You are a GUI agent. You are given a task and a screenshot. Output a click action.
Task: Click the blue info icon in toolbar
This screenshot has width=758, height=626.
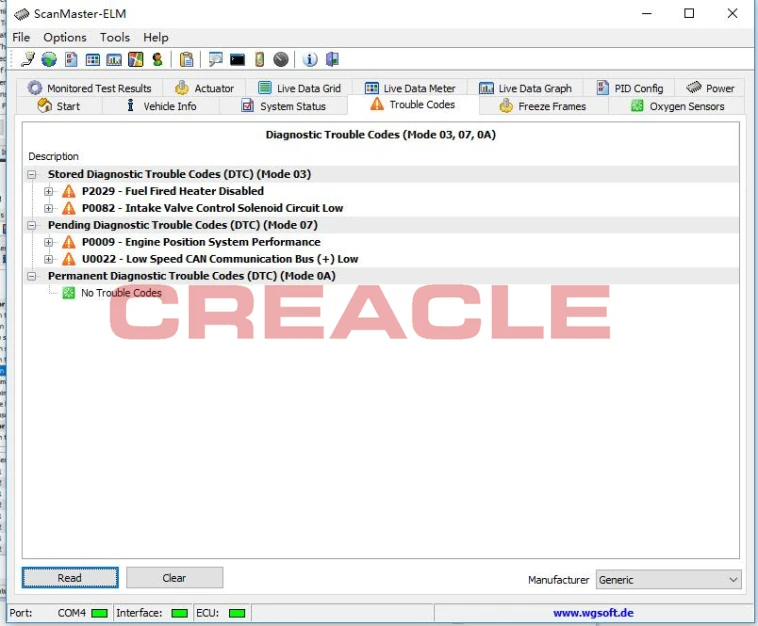[x=309, y=59]
